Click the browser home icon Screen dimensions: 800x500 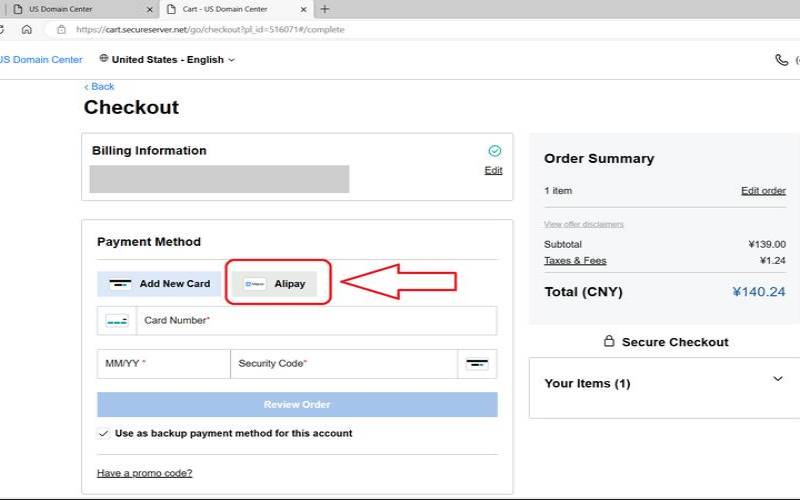click(x=27, y=30)
